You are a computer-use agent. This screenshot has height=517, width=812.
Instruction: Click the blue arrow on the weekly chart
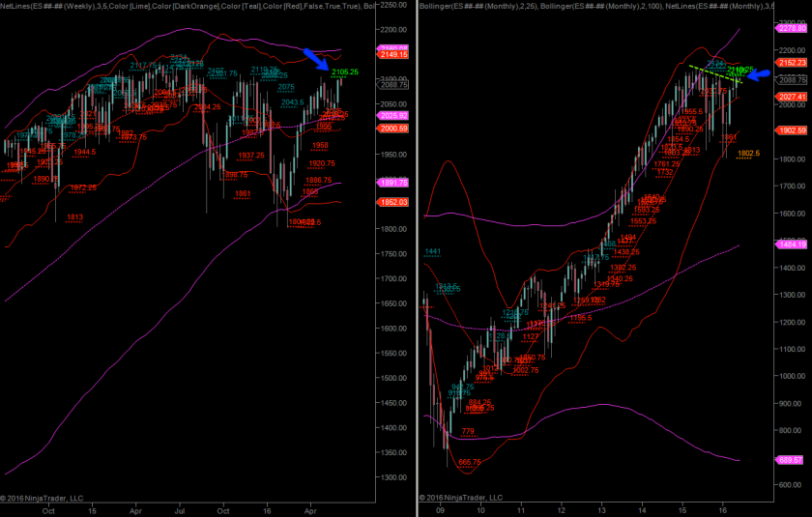point(316,57)
